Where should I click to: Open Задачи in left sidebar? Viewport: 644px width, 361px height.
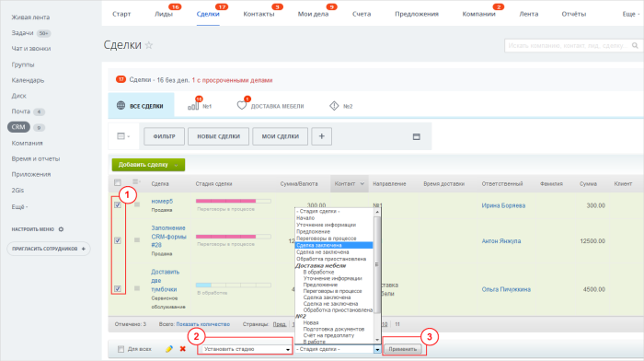coord(22,33)
